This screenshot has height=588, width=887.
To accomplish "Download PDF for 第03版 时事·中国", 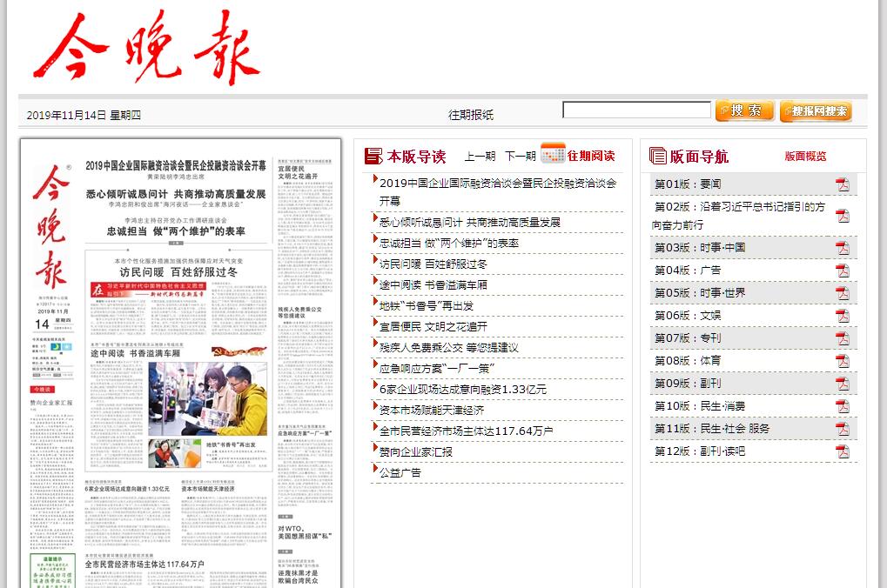I will (842, 248).
